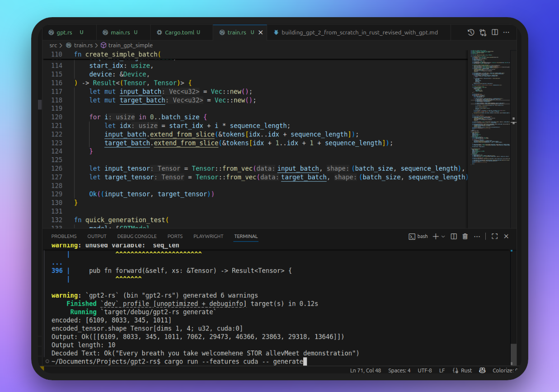Split the terminal with the split panel icon
Screen dimensions: 559x392
[453, 236]
